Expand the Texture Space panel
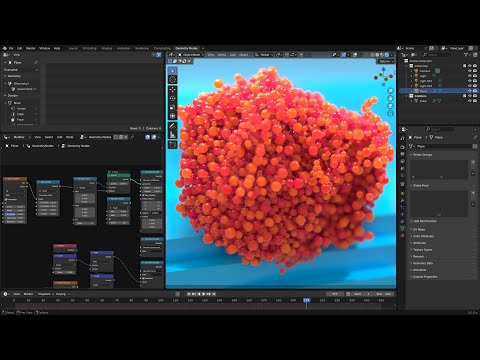Image resolution: width=480 pixels, height=360 pixels. (422, 250)
